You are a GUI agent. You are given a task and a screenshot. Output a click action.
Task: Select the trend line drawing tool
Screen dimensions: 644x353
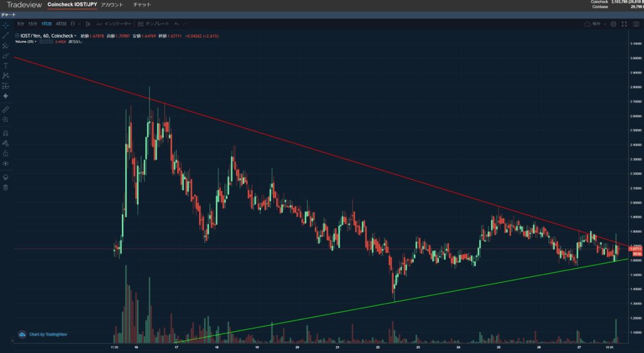pyautogui.click(x=5, y=36)
